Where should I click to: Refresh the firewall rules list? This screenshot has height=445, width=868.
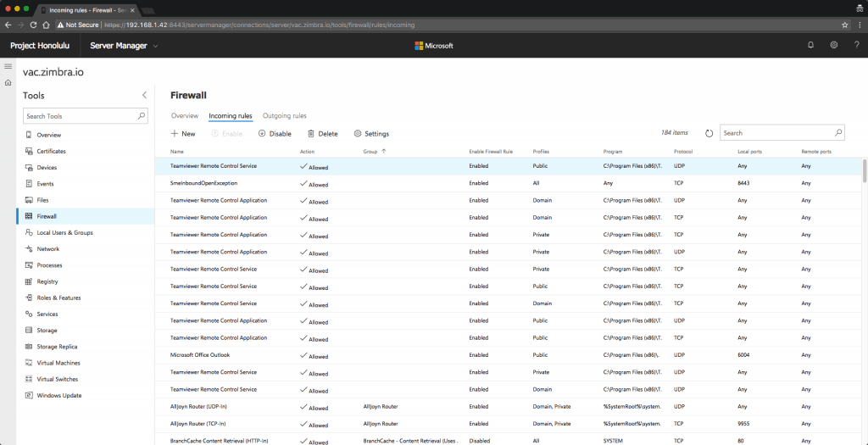(709, 133)
